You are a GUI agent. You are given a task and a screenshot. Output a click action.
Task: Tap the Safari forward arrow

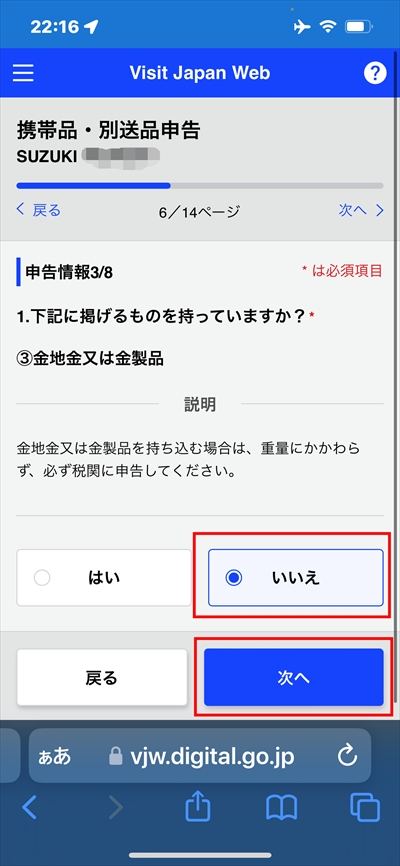pyautogui.click(x=115, y=809)
